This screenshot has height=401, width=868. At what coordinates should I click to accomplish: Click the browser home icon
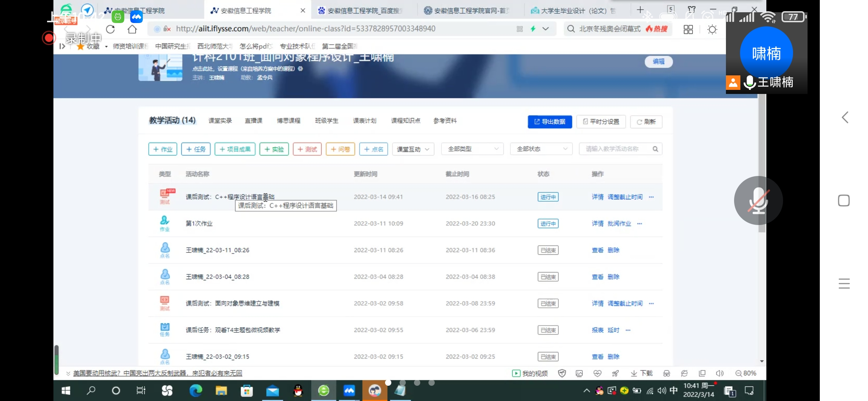point(132,29)
